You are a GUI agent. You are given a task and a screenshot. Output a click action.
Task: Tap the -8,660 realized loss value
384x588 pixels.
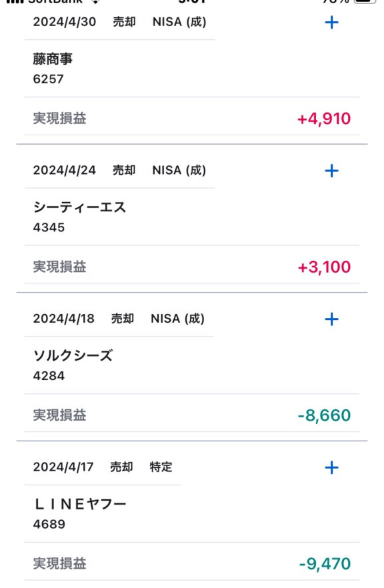[325, 415]
